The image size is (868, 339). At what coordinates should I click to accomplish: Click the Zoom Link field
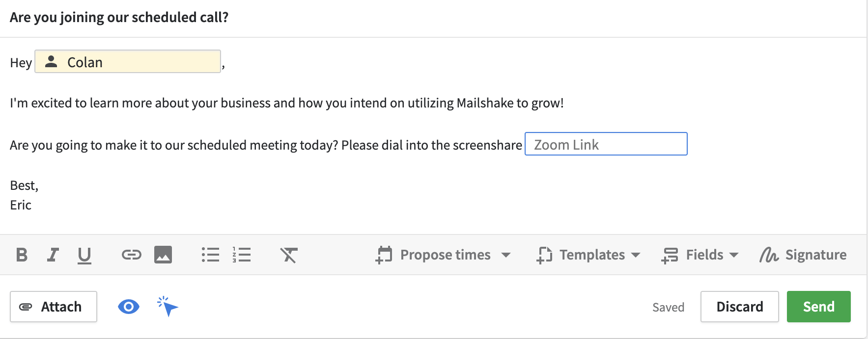(606, 144)
